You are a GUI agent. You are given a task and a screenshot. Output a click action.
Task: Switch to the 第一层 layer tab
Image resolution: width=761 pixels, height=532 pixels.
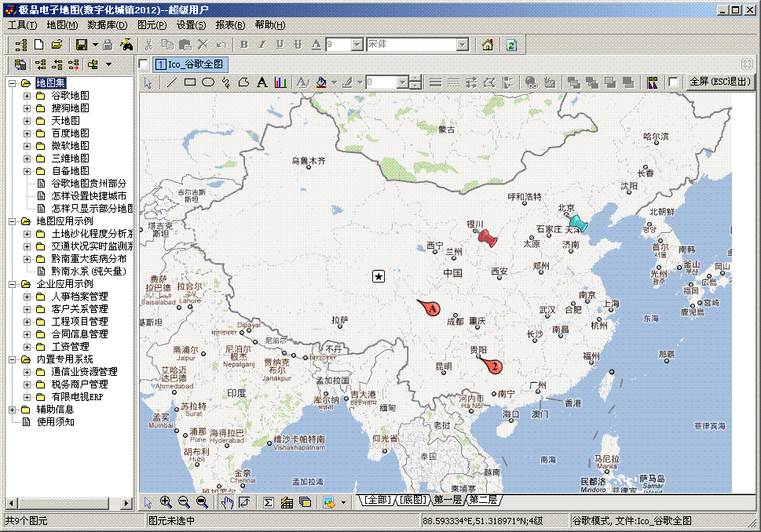click(447, 500)
